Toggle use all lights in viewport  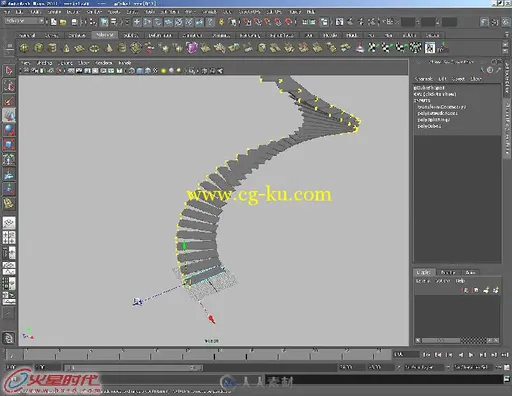click(164, 71)
